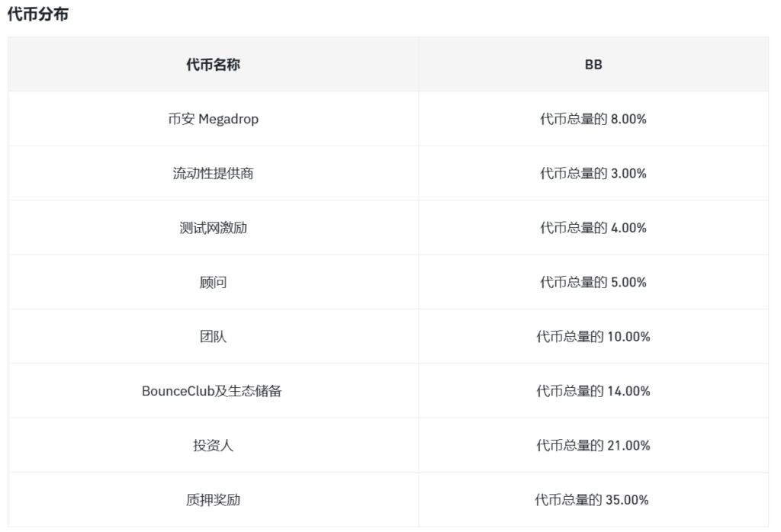Image resolution: width=781 pixels, height=532 pixels.
Task: Select the BounceClub及生态储备 row label
Action: coord(213,391)
